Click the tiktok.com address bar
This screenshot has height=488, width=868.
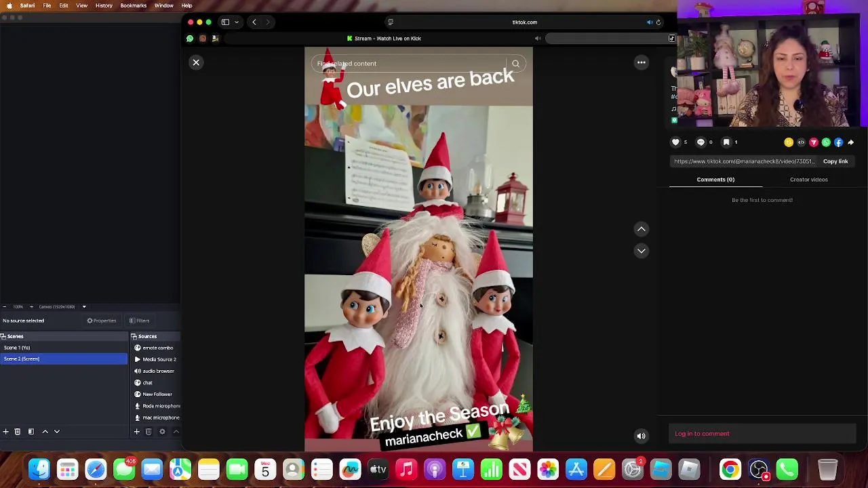[x=524, y=22]
